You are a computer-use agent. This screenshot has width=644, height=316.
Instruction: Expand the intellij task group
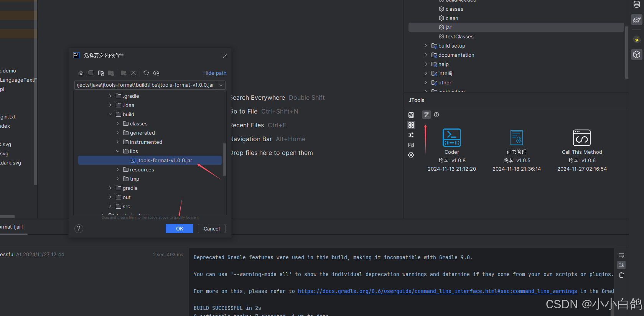[x=426, y=73]
